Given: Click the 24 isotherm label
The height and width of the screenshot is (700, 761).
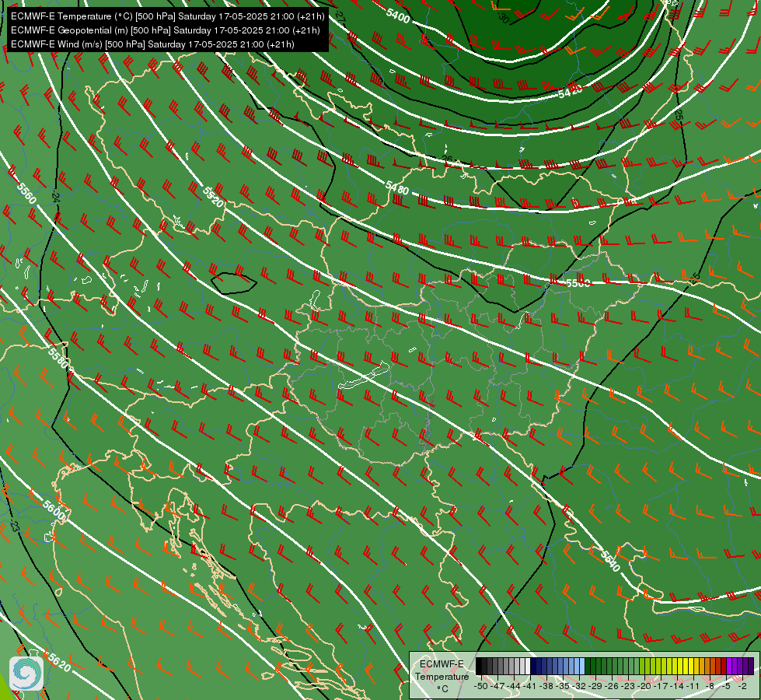Looking at the screenshot, I should [56, 197].
